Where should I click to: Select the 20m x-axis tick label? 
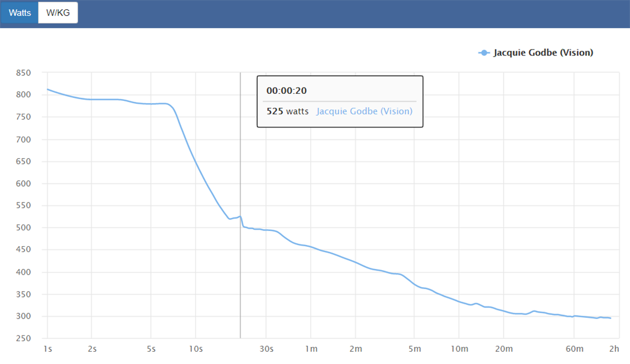[x=504, y=349]
